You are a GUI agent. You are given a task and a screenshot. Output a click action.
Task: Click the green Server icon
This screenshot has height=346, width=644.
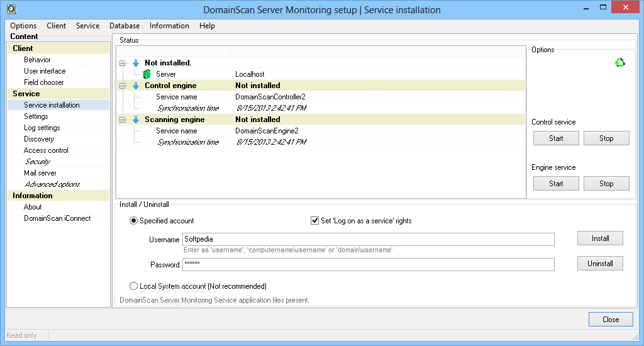pyautogui.click(x=147, y=74)
